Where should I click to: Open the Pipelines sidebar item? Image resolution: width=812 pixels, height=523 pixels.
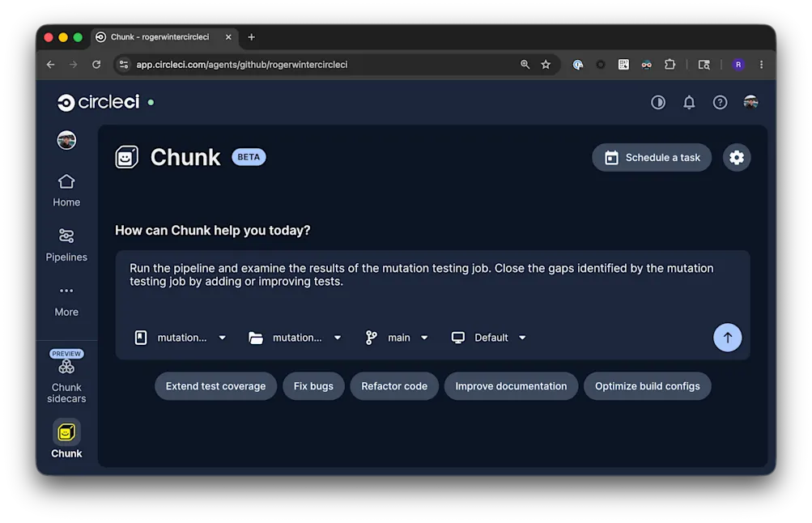coord(66,245)
